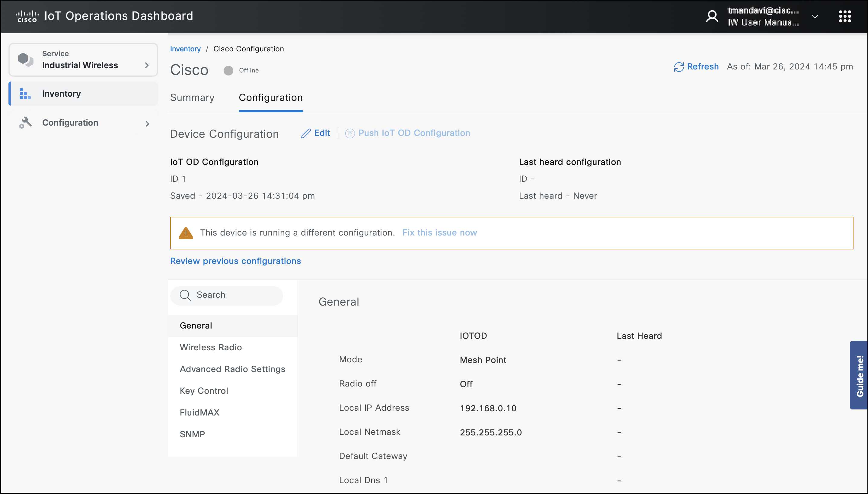Open Inventory in the sidebar
Screen dimensions: 868x494
click(83, 94)
